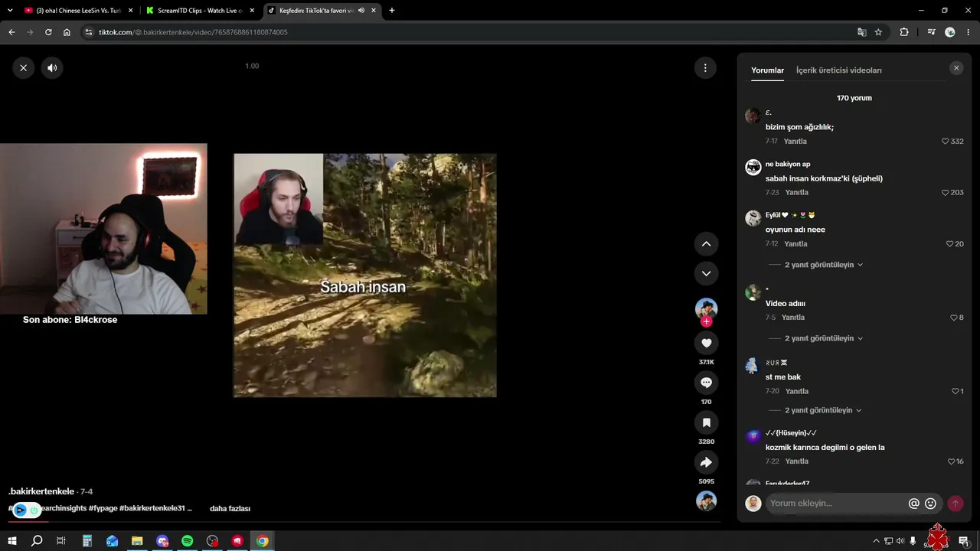This screenshot has height=551, width=980.
Task: Expand the caption with 'daha fazlası'
Action: click(x=230, y=509)
